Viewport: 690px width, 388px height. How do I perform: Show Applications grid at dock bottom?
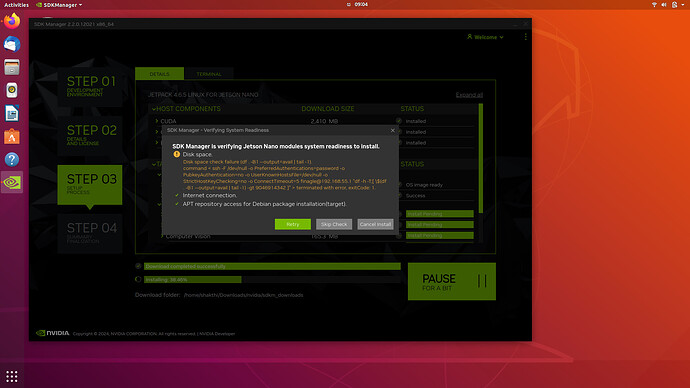click(x=12, y=376)
